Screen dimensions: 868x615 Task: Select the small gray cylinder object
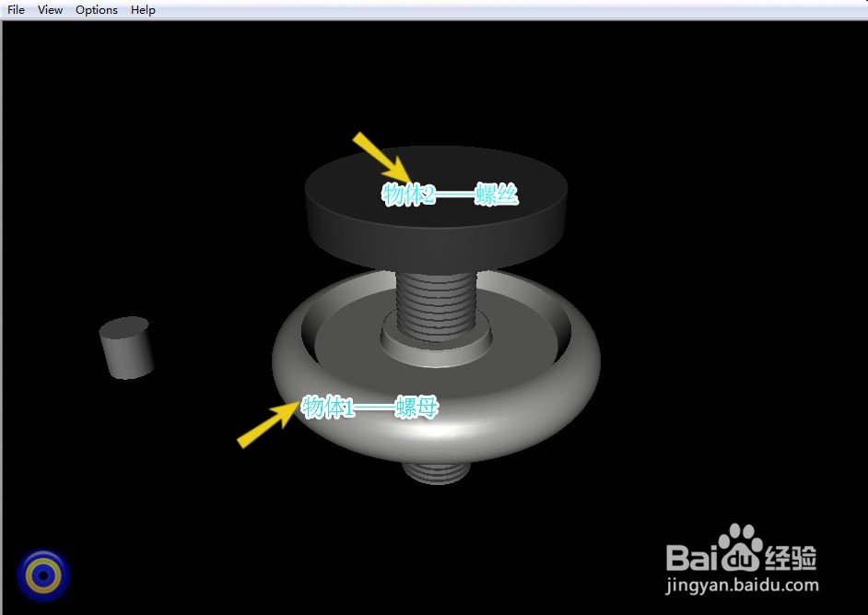click(x=127, y=348)
